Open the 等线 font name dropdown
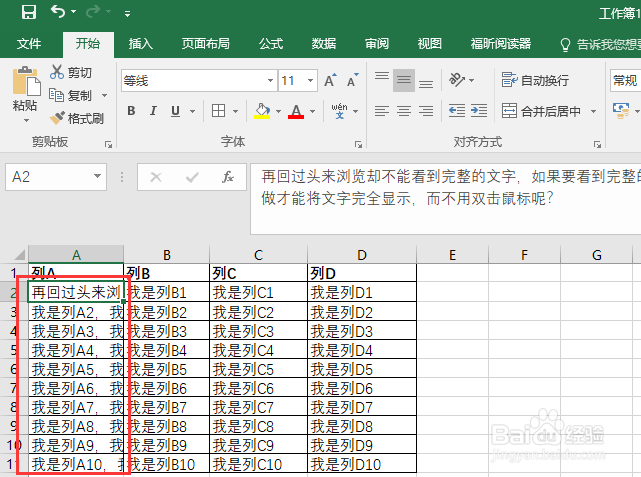The image size is (641, 477). (x=270, y=80)
